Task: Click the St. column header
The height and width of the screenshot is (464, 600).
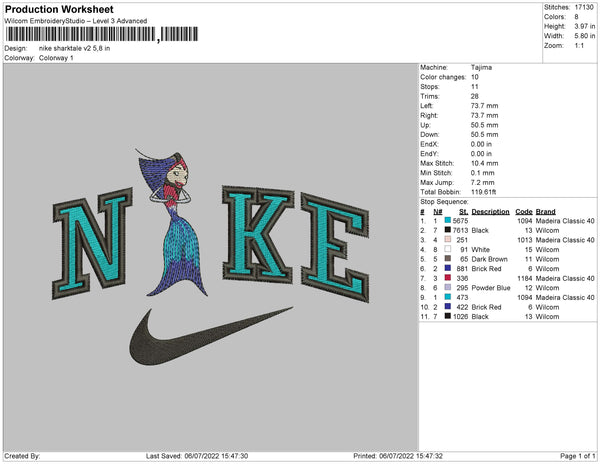Action: click(x=463, y=212)
